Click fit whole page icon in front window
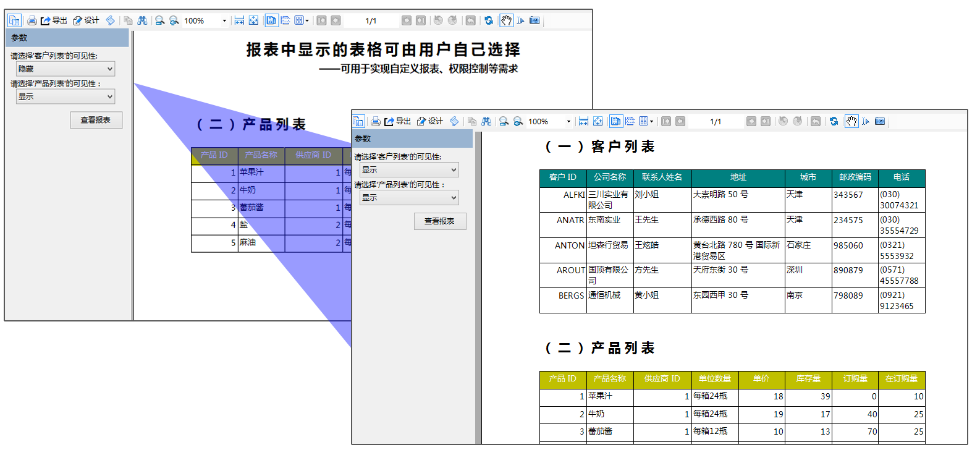 tap(598, 121)
